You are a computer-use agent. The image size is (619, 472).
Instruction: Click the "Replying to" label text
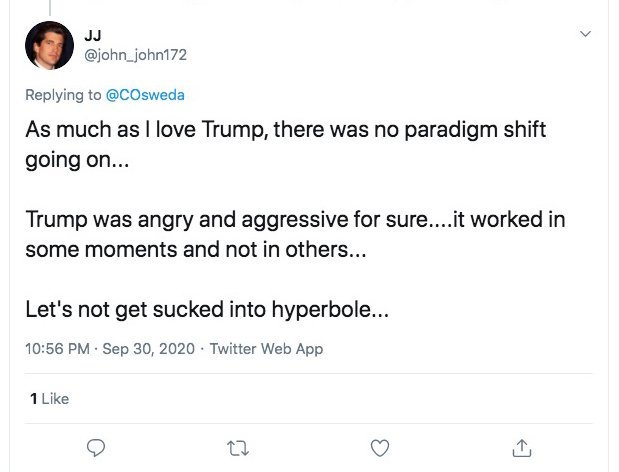point(64,95)
